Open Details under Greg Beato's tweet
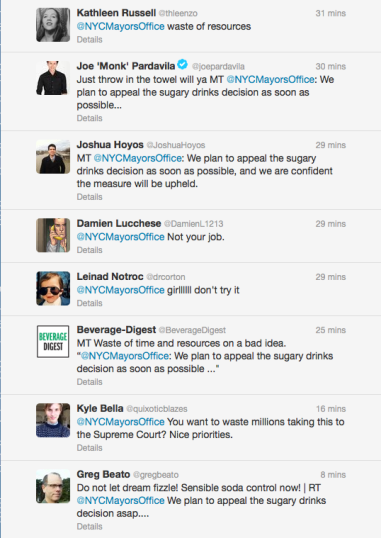 (90, 527)
